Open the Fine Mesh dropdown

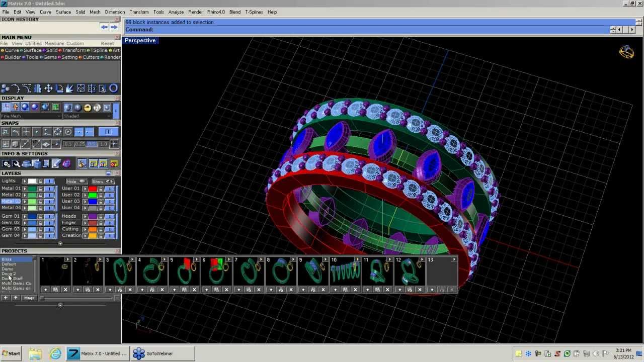click(x=31, y=116)
